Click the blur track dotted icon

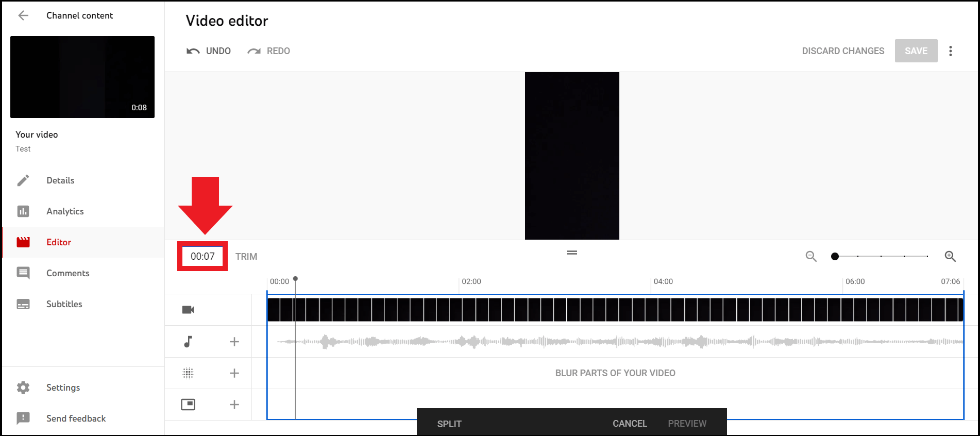click(x=188, y=373)
